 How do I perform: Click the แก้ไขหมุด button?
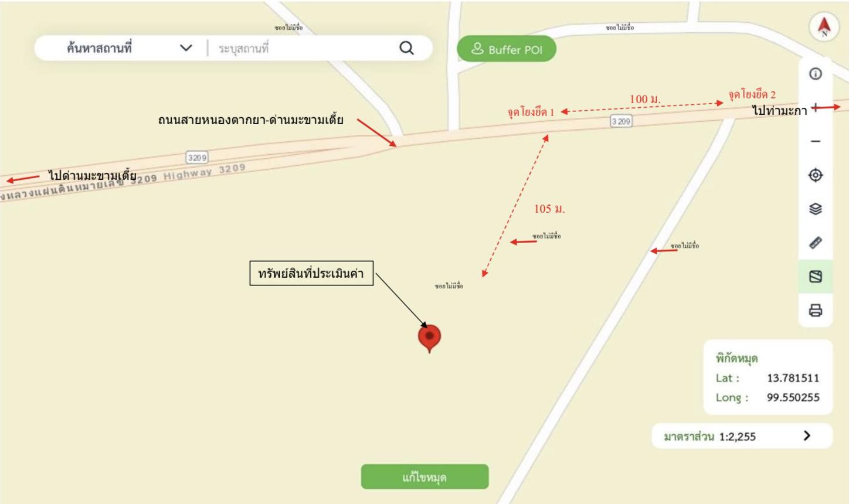point(424,477)
